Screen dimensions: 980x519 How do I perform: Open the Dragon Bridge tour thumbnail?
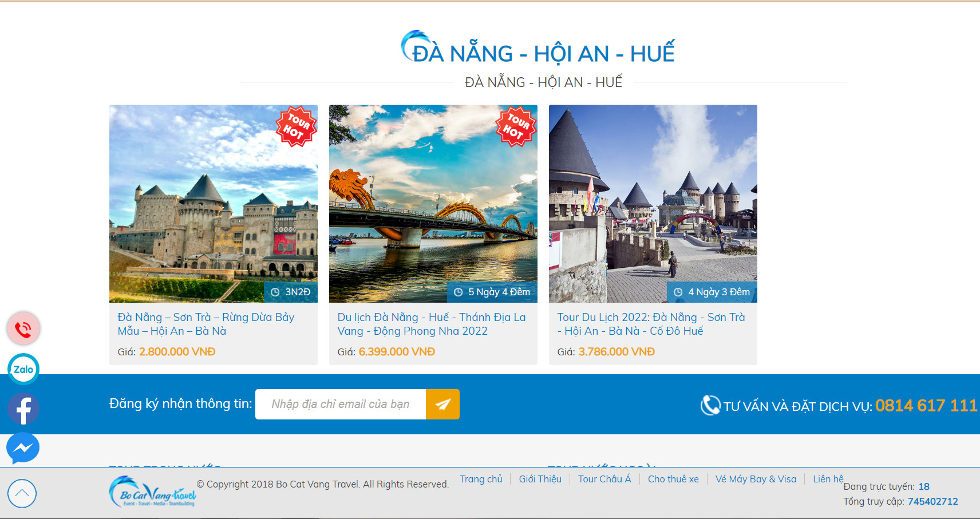coord(433,203)
